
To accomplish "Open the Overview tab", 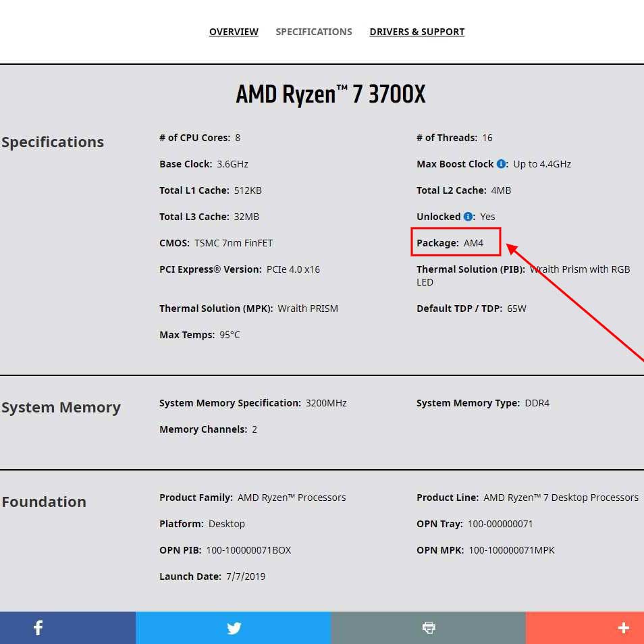I will 234,32.
